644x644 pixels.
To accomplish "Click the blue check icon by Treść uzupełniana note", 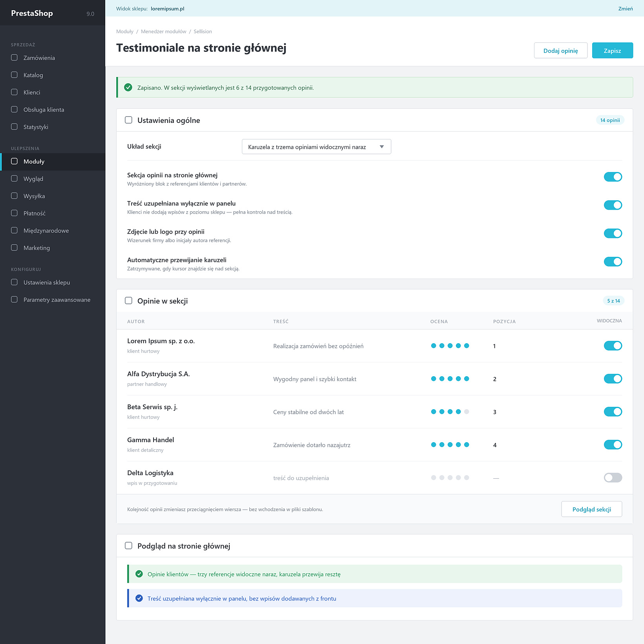I will pyautogui.click(x=139, y=598).
